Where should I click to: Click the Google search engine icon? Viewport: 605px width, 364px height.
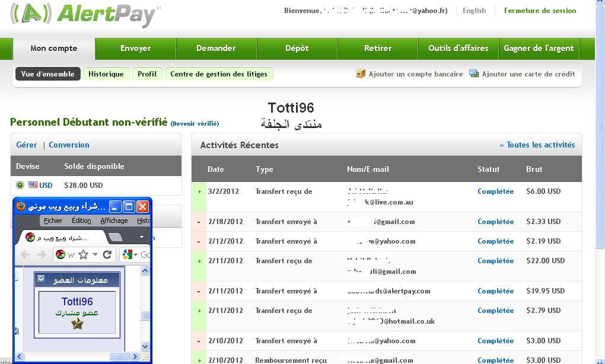pyautogui.click(x=127, y=254)
